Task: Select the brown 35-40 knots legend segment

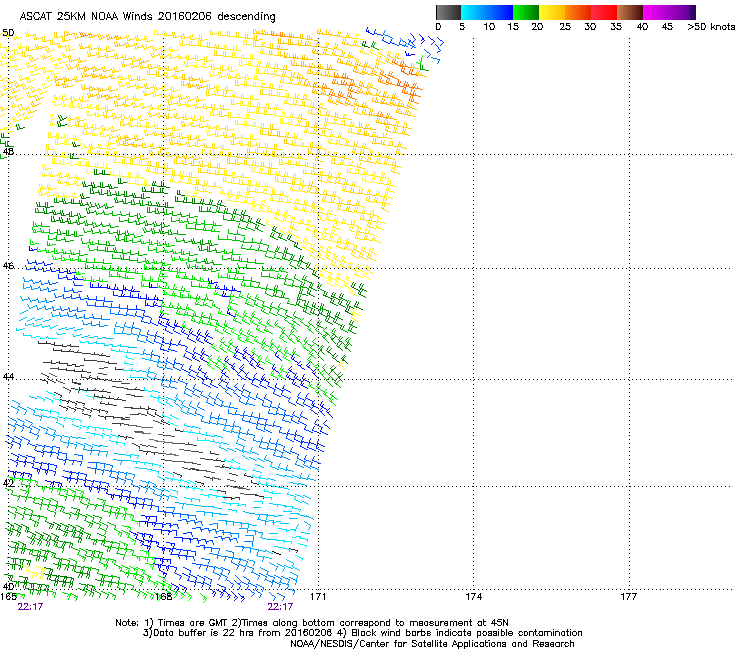Action: (x=630, y=12)
